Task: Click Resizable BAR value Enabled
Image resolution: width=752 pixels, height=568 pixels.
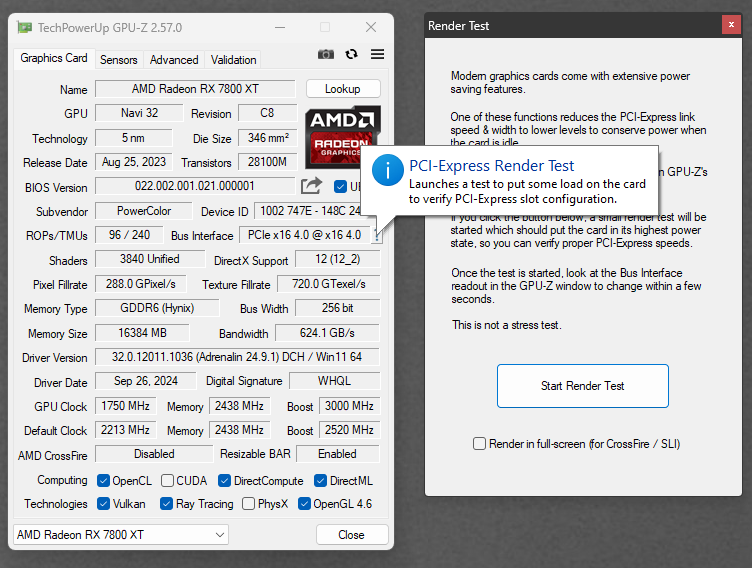Action: (x=338, y=453)
